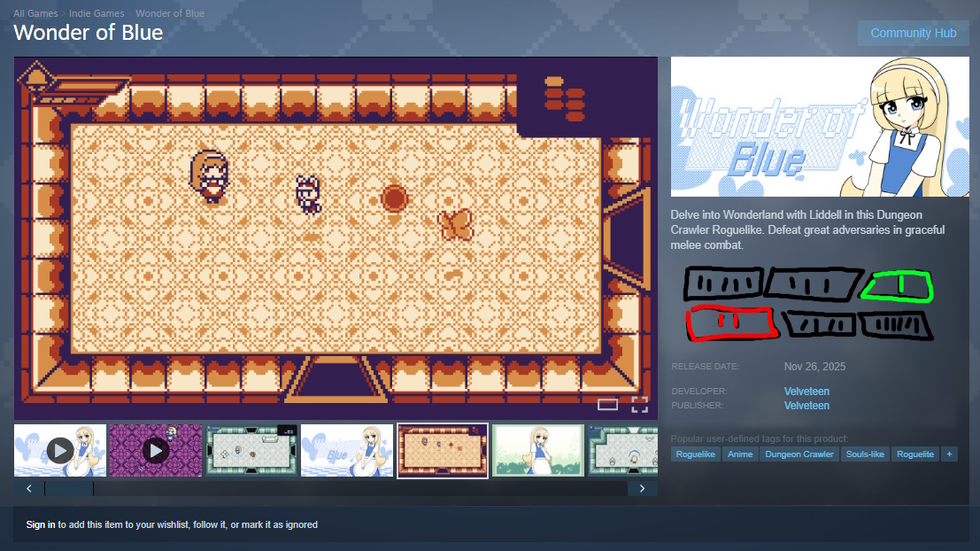Screen dimensions: 980x551
Task: Open the Anime tag
Action: (740, 454)
